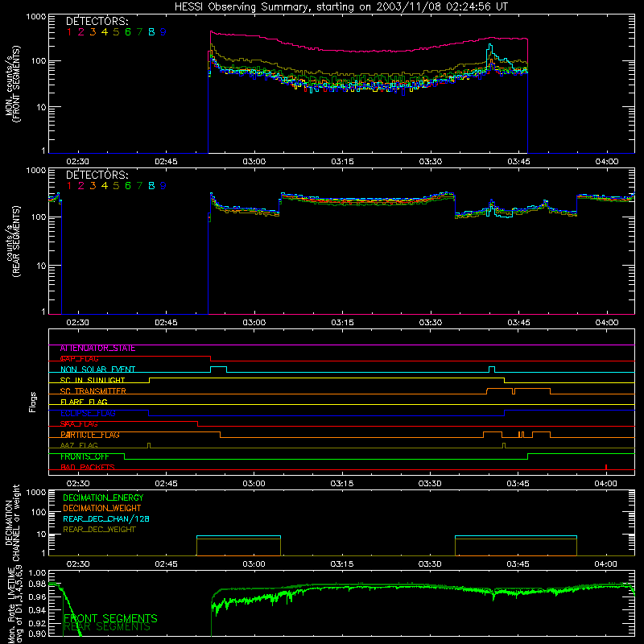Select the SC_IN_SUNLIGHT flag label
This screenshot has height=644, width=644.
click(93, 380)
